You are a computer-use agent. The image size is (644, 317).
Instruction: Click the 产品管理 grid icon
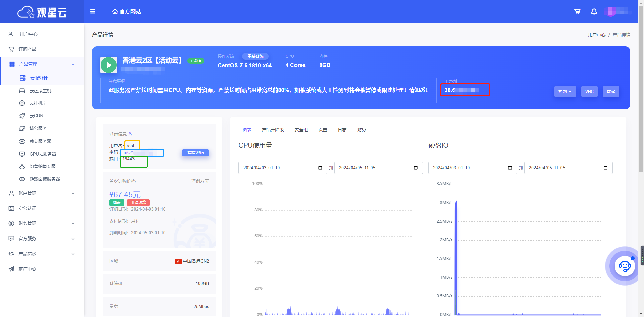point(12,64)
